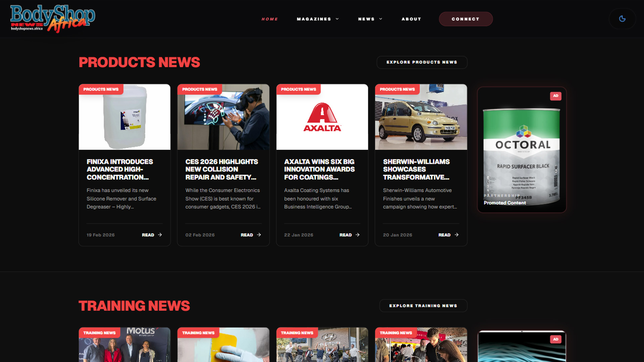The height and width of the screenshot is (362, 644).
Task: Click the Products News section heading
Action: [x=139, y=62]
